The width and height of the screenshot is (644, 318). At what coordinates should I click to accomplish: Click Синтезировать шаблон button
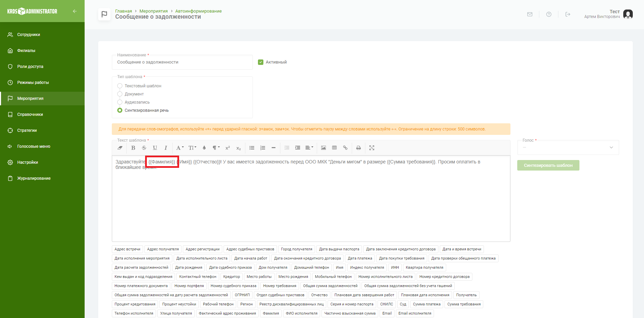click(548, 165)
